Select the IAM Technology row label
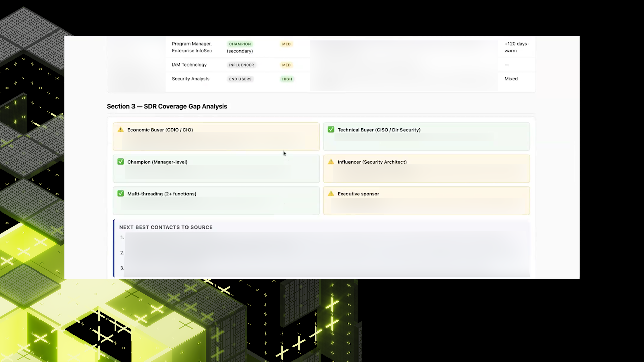 [x=189, y=65]
